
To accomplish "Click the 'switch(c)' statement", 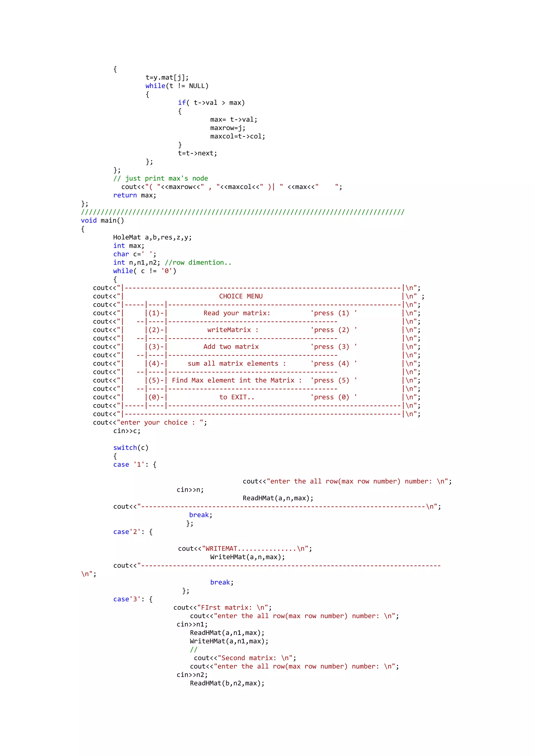I will [x=131, y=448].
